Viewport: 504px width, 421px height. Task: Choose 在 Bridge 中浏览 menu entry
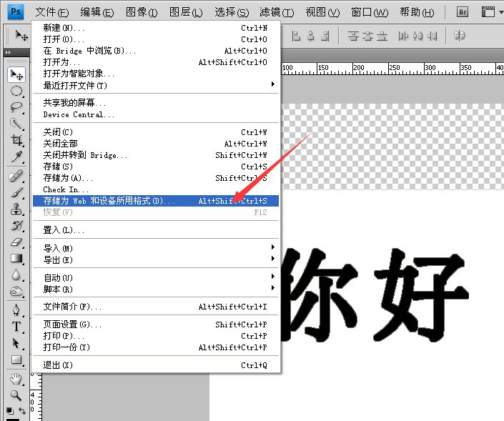(x=156, y=51)
